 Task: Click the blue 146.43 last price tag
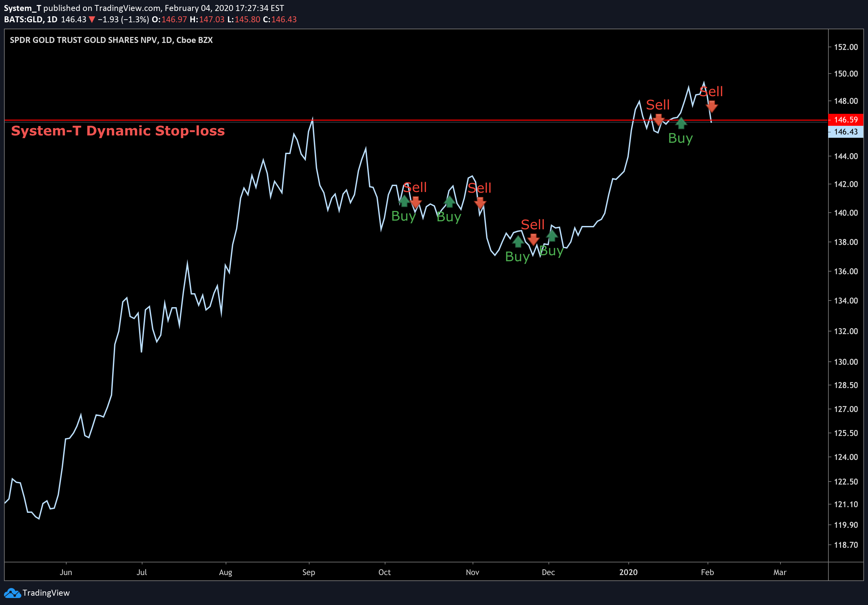point(846,132)
